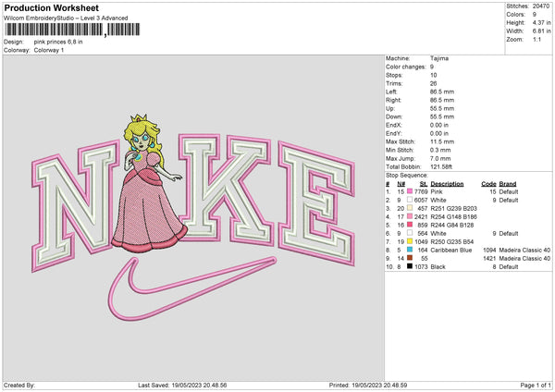
Task: Select the Max Jump value 7.0 mm
Action: [440, 158]
